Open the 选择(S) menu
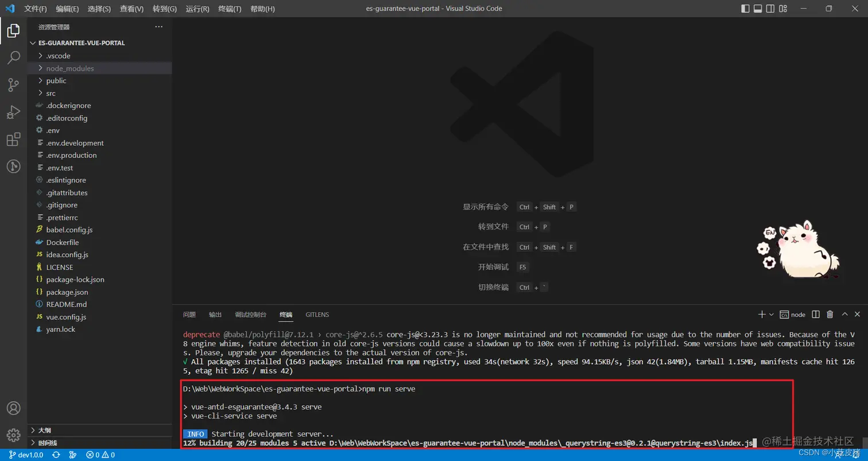 point(99,9)
